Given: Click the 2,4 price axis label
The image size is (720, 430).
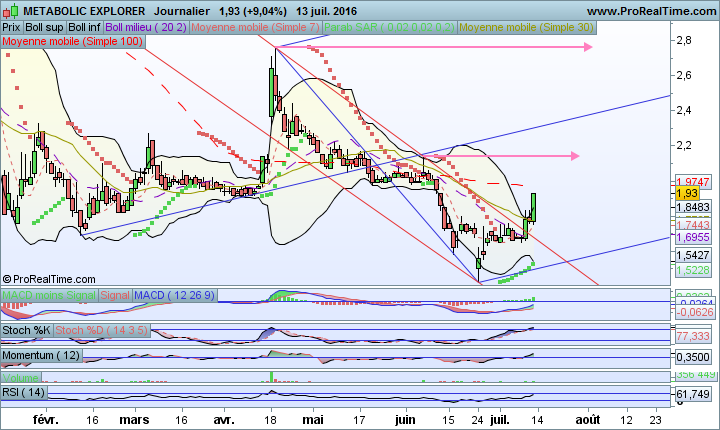Looking at the screenshot, I should 684,110.
